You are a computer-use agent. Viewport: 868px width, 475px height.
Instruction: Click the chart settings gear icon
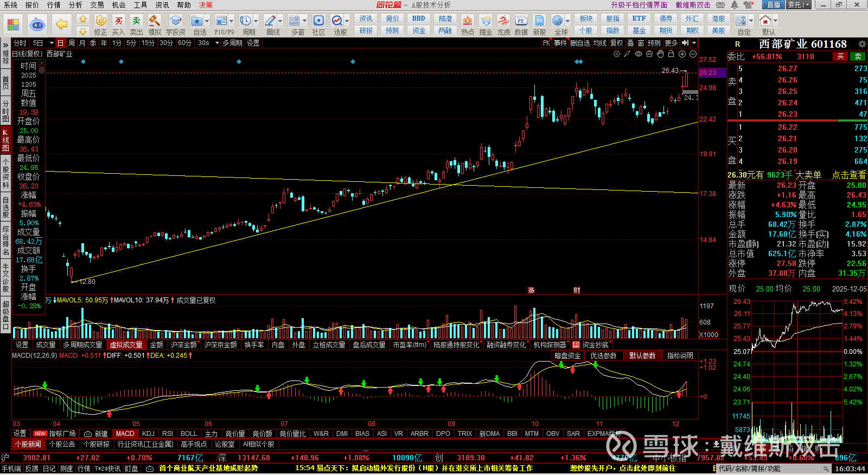tap(617, 54)
